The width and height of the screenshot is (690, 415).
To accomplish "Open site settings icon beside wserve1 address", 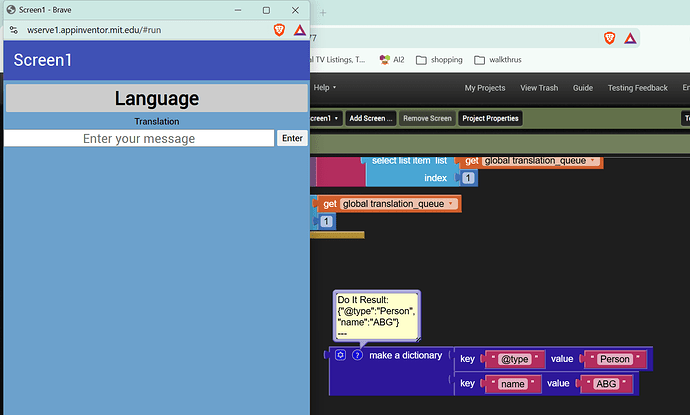I will [14, 30].
